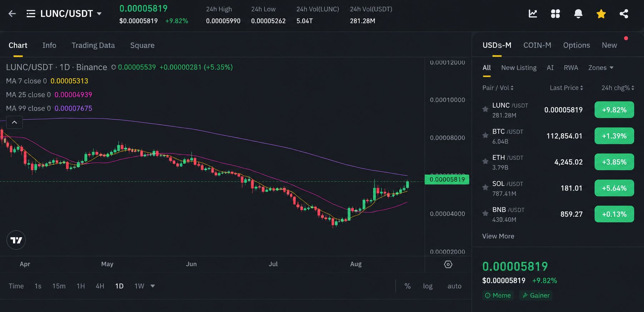Select the USDs-M market tab

pyautogui.click(x=497, y=45)
